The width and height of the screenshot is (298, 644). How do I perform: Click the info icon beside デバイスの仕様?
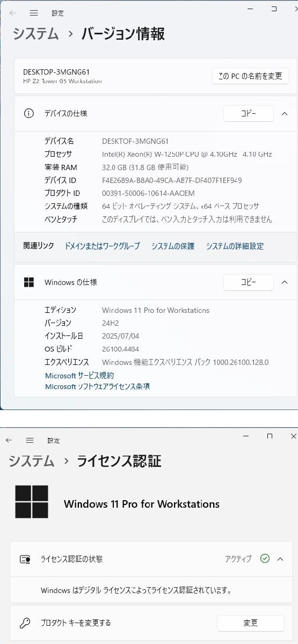29,113
